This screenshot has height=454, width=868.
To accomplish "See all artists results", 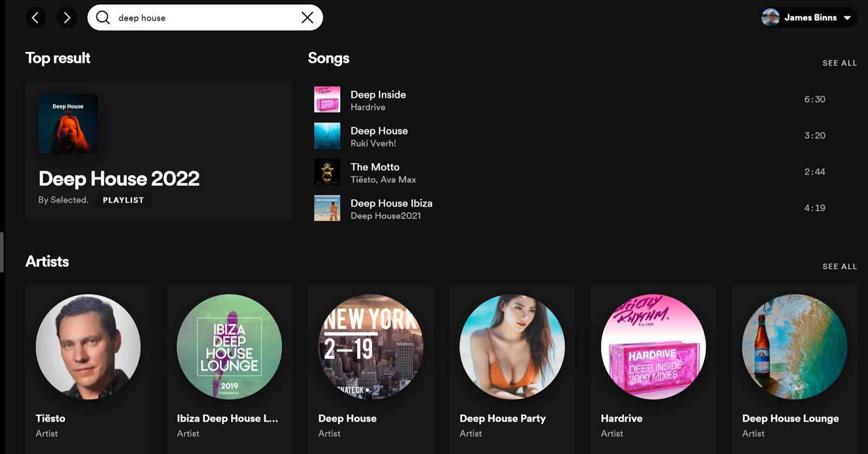I will [840, 266].
